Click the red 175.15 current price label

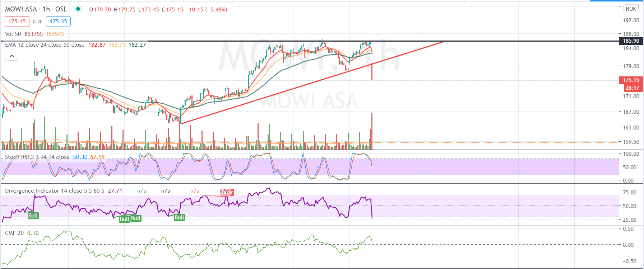(631, 80)
